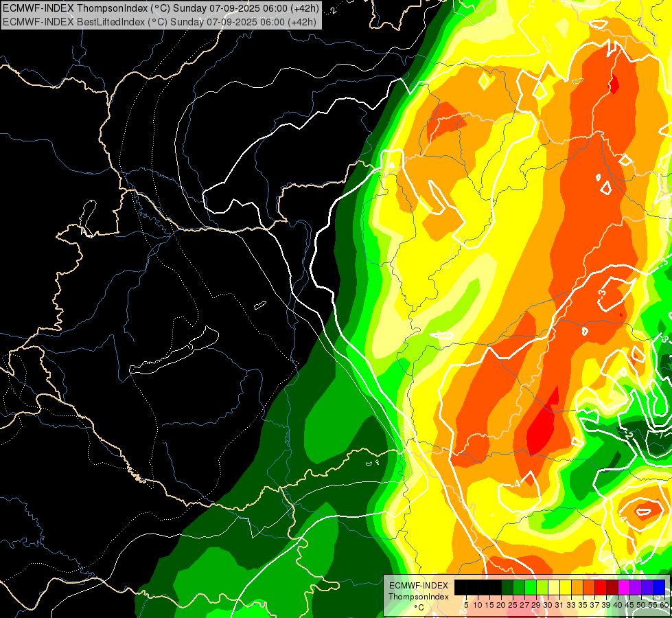Click the legend tick value 39
This screenshot has width=672, height=618.
pos(606,605)
